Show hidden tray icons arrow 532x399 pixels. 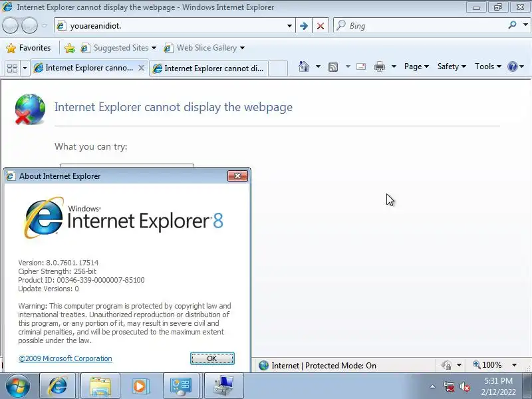click(x=433, y=386)
